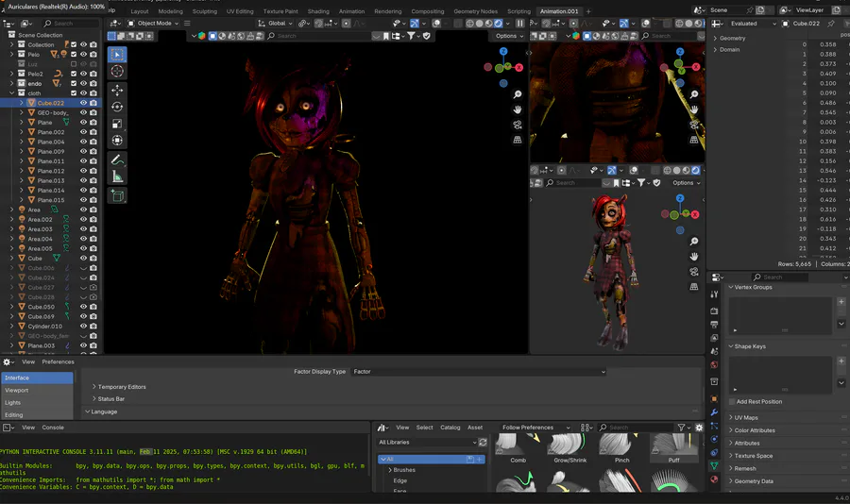Switch to rendered viewport shading
This screenshot has width=850, height=504.
click(498, 24)
